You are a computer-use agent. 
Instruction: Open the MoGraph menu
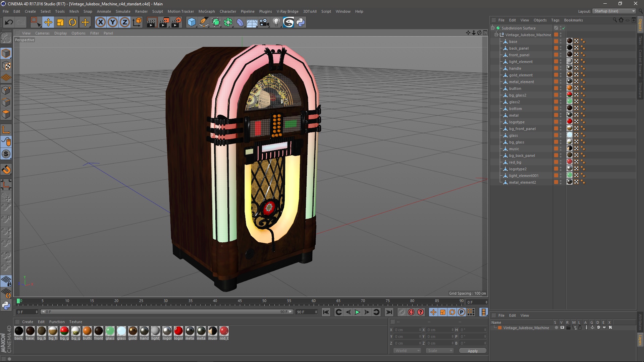coord(206,11)
